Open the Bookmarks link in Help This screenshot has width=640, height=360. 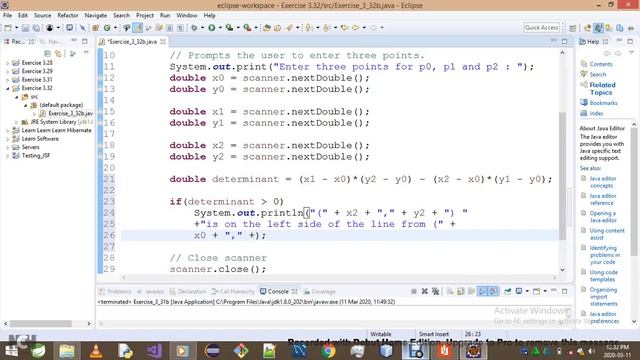603,103
